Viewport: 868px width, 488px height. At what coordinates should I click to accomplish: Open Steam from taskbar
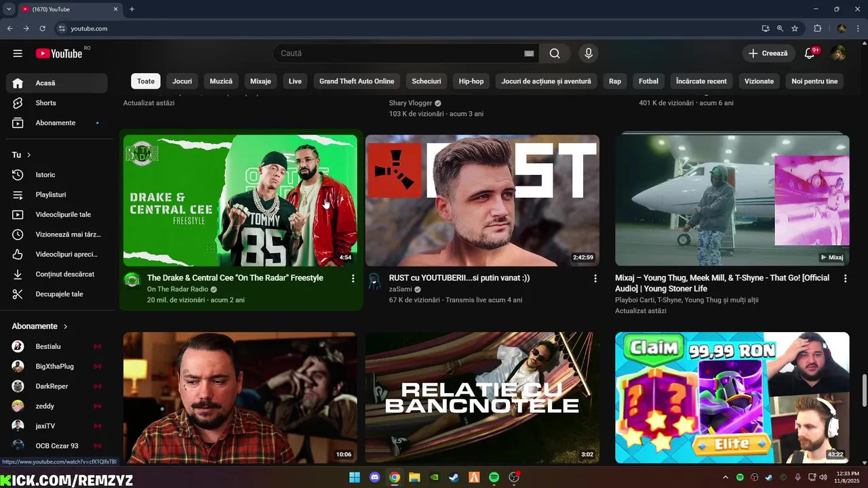pos(454,477)
